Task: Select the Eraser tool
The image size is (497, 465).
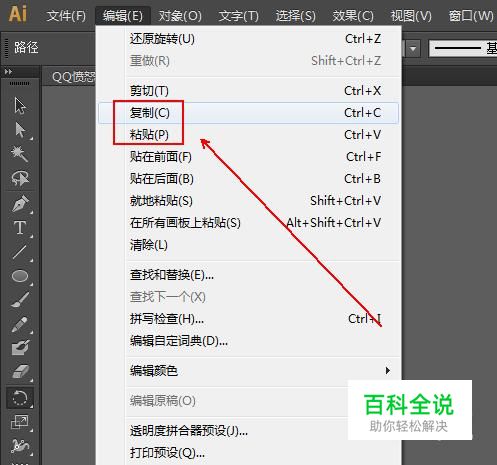Action: tap(20, 372)
